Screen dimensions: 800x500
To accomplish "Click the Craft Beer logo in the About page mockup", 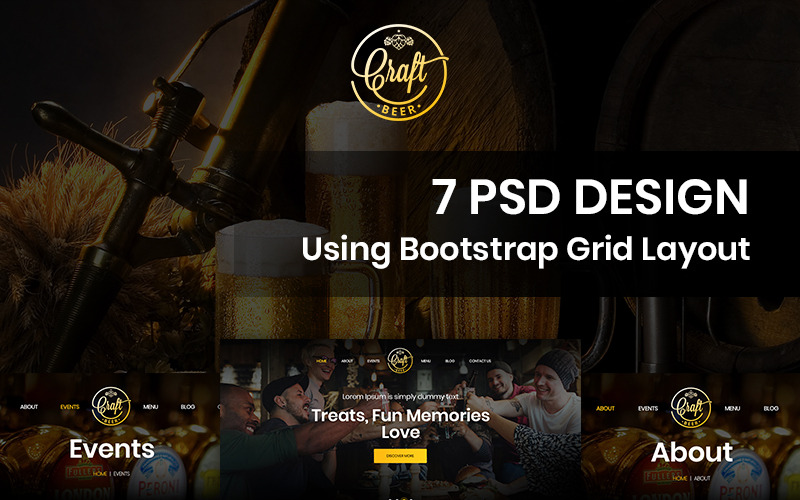I will pyautogui.click(x=691, y=407).
